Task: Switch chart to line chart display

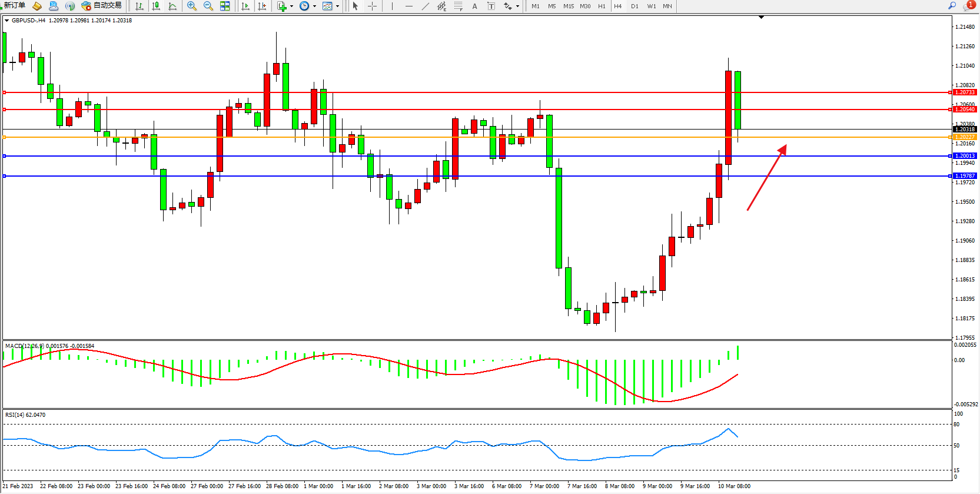Action: pos(172,6)
